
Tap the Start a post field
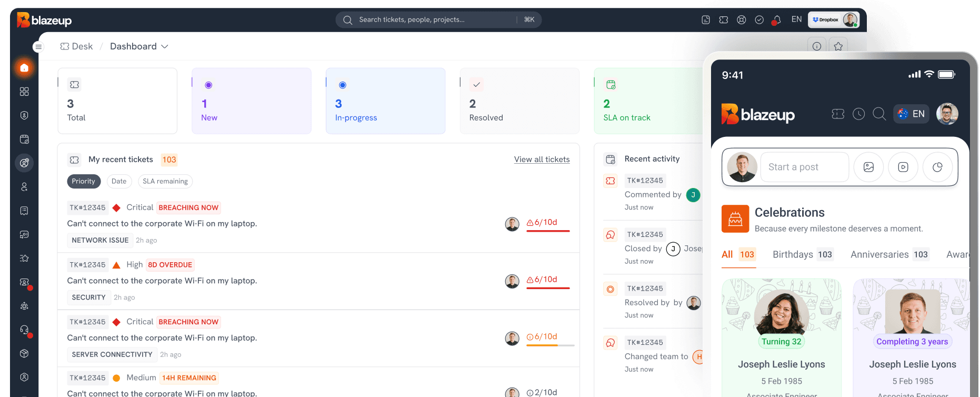pyautogui.click(x=805, y=167)
